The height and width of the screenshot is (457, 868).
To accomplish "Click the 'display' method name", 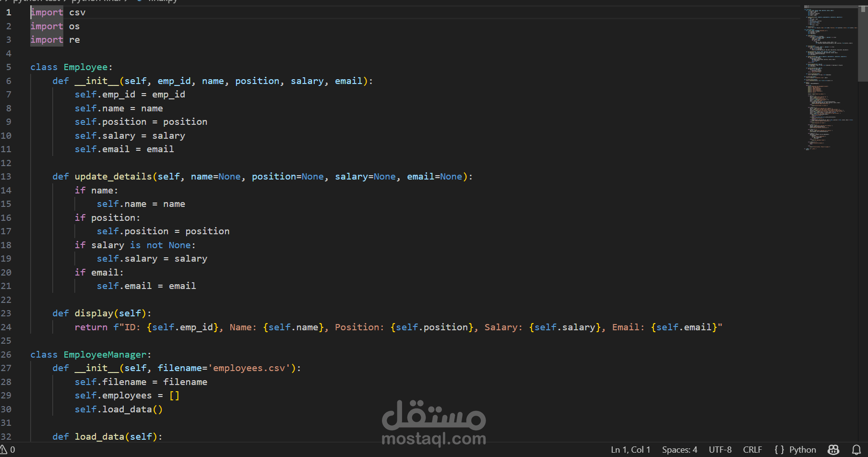I will pyautogui.click(x=94, y=313).
